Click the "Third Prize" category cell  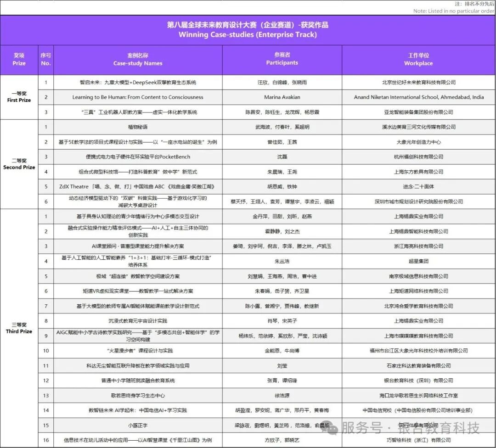(x=19, y=328)
